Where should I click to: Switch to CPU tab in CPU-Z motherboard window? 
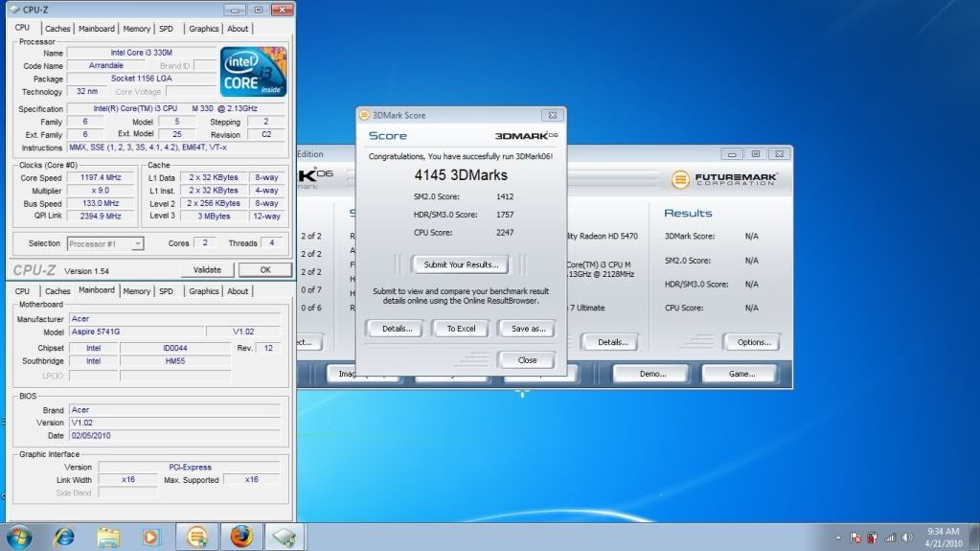coord(22,291)
